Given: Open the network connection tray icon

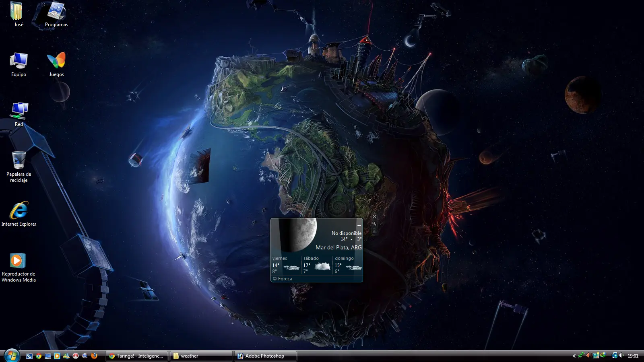Looking at the screenshot, I should pyautogui.click(x=615, y=356).
